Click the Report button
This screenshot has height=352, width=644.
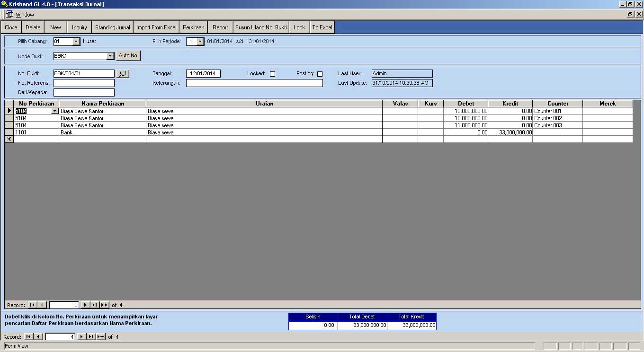(x=220, y=27)
